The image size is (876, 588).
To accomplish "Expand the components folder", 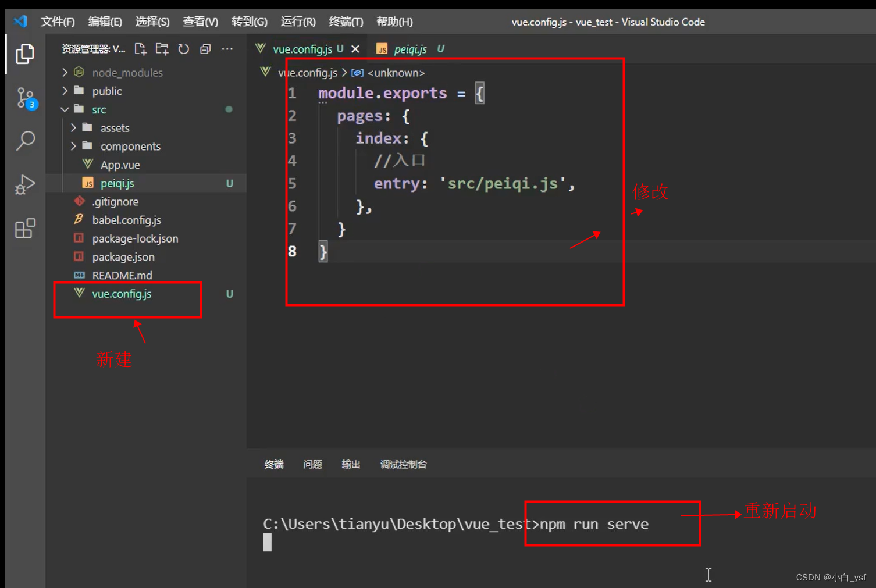I will coord(73,146).
